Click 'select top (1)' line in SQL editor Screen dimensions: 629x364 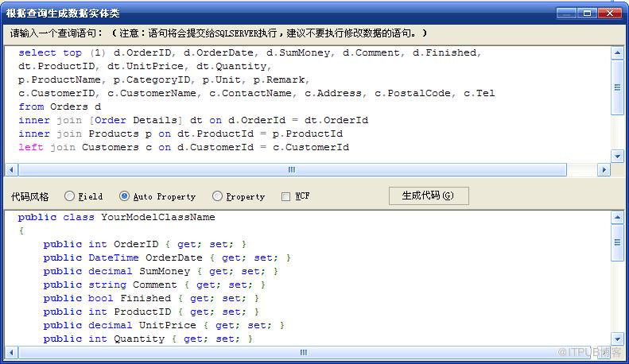(x=250, y=52)
